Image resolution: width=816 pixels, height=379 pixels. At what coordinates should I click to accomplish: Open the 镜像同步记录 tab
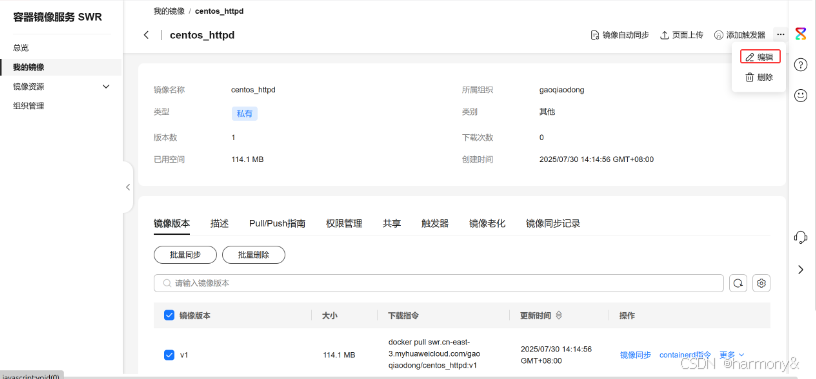pos(553,224)
